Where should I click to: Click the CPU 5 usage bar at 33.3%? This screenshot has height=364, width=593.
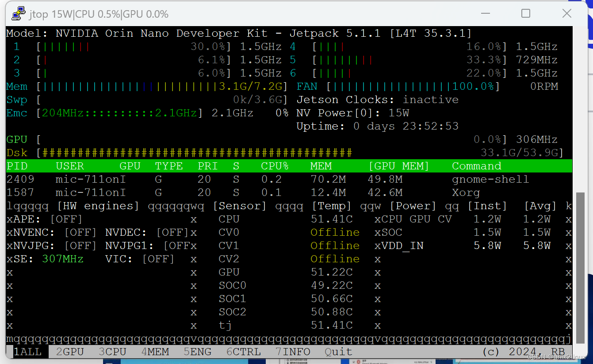click(x=410, y=60)
